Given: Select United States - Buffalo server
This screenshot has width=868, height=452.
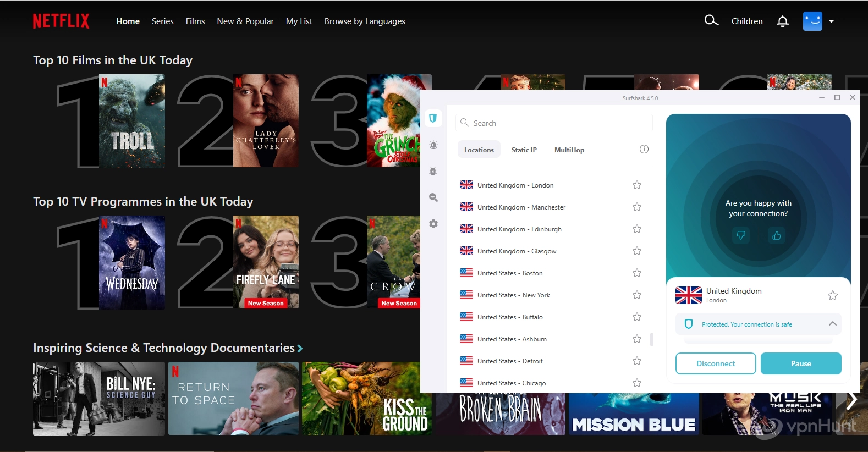Looking at the screenshot, I should pos(552,317).
